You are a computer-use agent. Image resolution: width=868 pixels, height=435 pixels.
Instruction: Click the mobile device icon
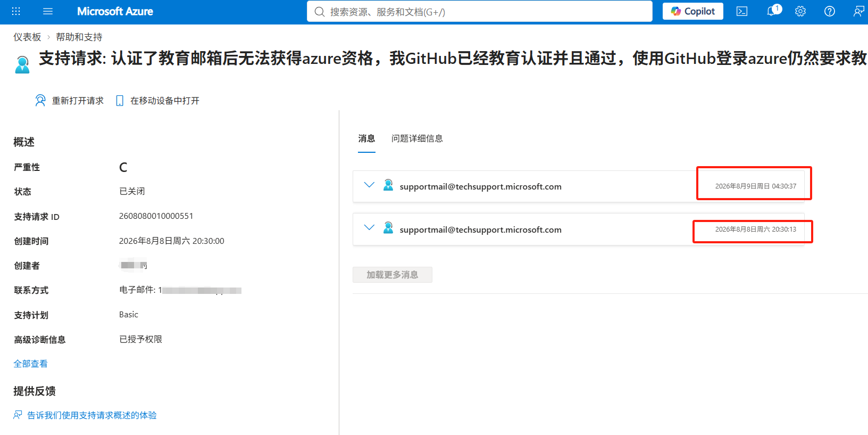pyautogui.click(x=120, y=101)
